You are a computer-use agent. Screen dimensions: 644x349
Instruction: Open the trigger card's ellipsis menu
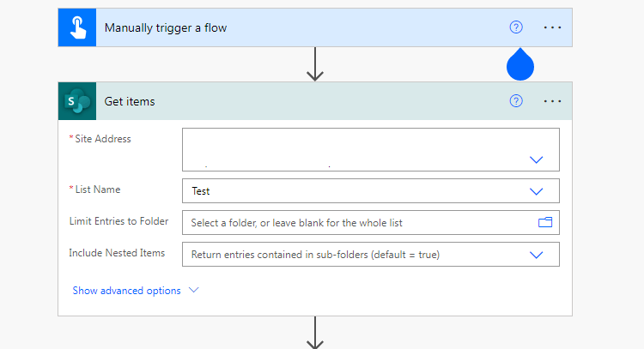(x=552, y=27)
